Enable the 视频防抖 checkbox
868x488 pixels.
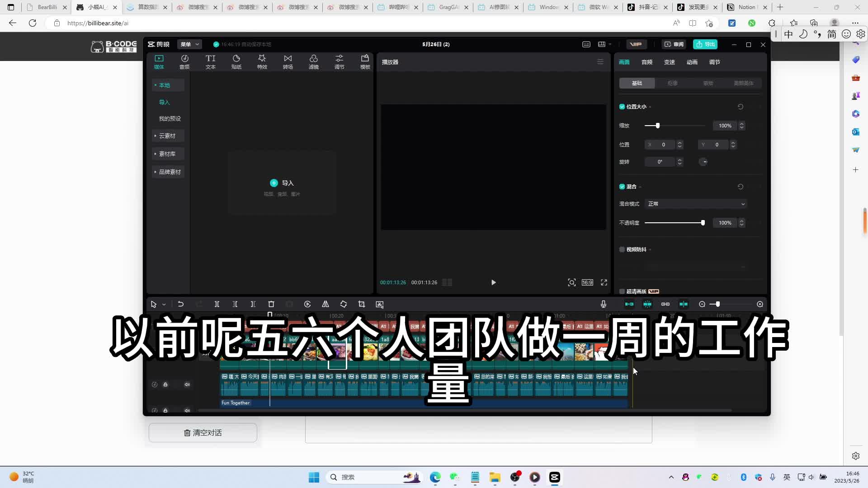pyautogui.click(x=622, y=249)
